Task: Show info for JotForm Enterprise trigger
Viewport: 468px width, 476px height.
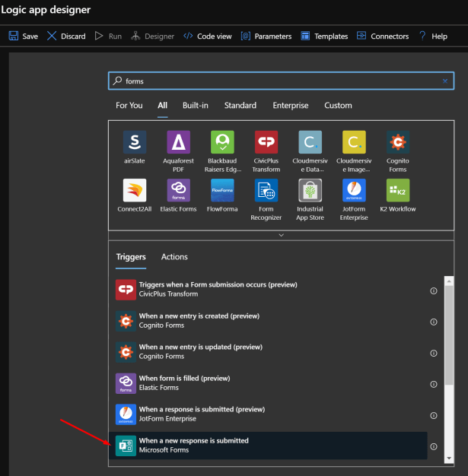Action: 434,415
